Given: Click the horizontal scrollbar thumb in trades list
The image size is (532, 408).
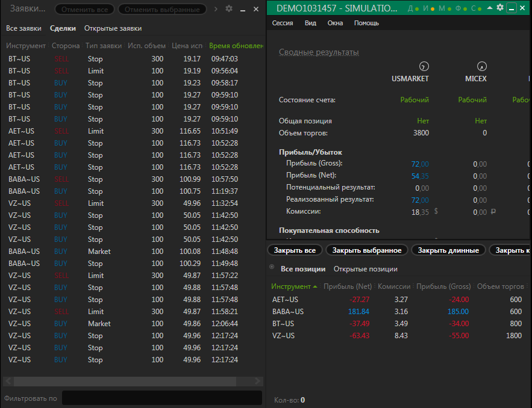Looking at the screenshot, I should (x=125, y=382).
